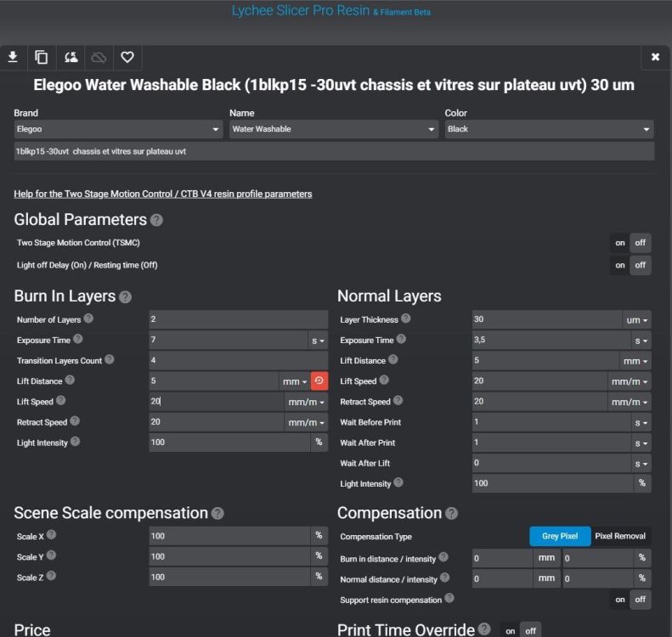Show help for Scale X
This screenshot has width=672, height=637.
51,535
